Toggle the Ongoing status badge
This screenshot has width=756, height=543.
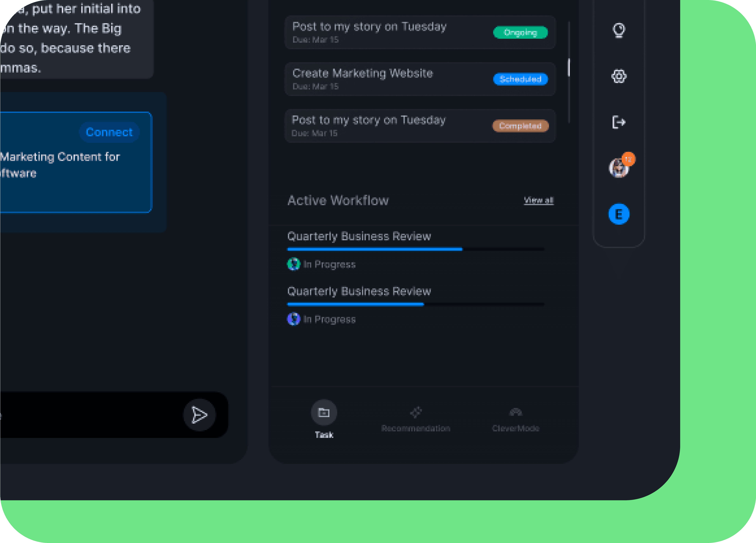pos(520,32)
